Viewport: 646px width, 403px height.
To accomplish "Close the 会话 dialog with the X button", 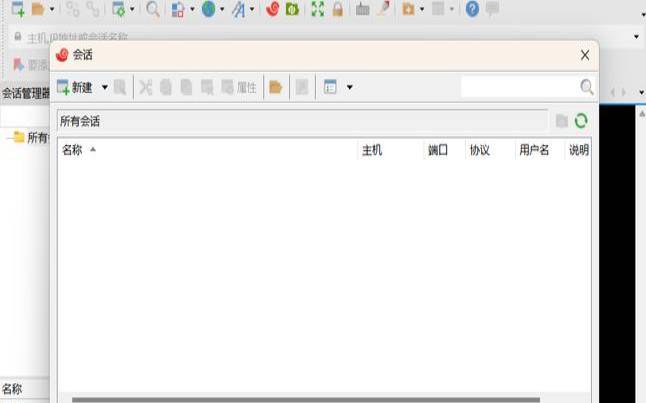I will (x=585, y=55).
